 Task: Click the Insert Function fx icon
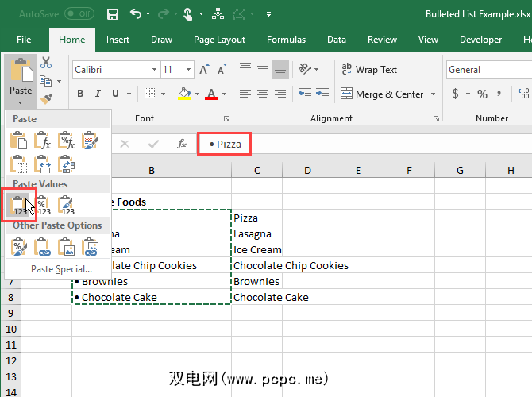(x=182, y=144)
